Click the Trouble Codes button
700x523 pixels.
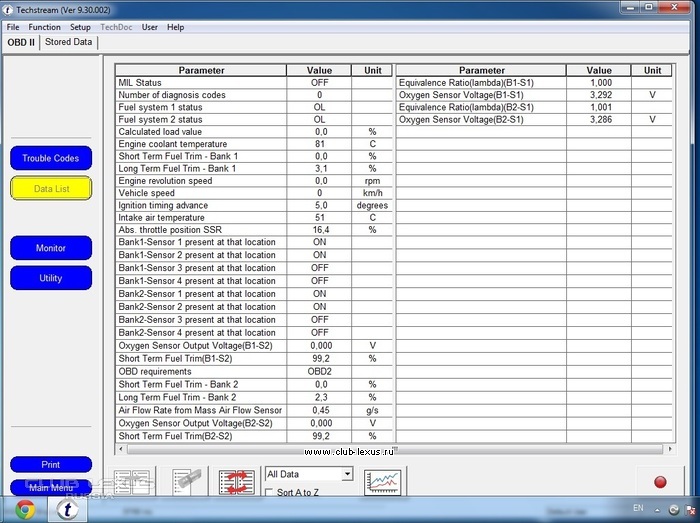point(51,158)
